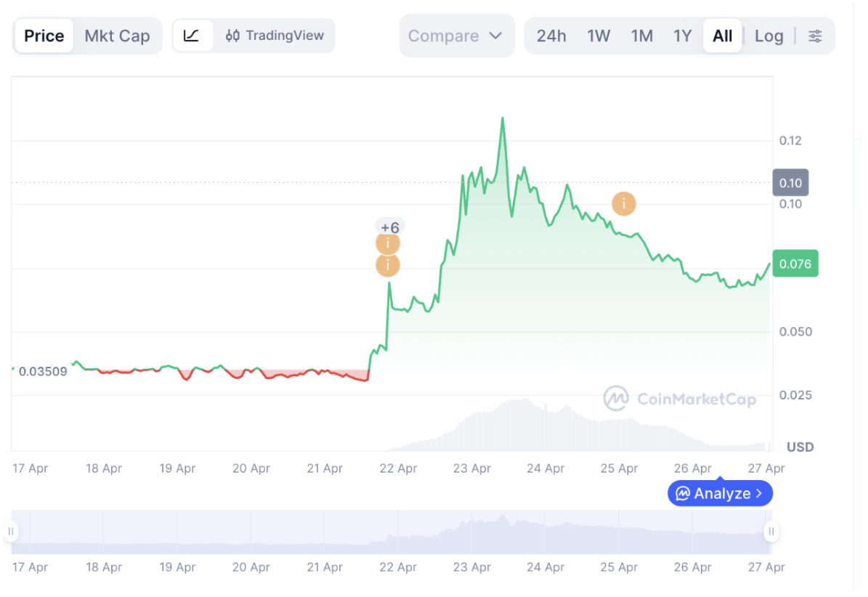The width and height of the screenshot is (868, 597).
Task: Click the orange info marker near 25 Apr
Action: [x=624, y=204]
